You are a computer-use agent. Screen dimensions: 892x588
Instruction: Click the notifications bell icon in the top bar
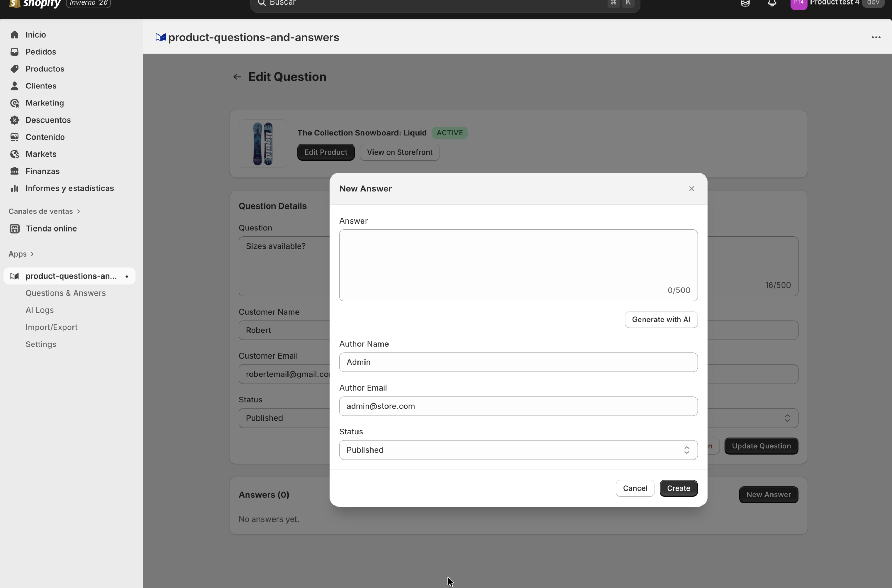(771, 3)
